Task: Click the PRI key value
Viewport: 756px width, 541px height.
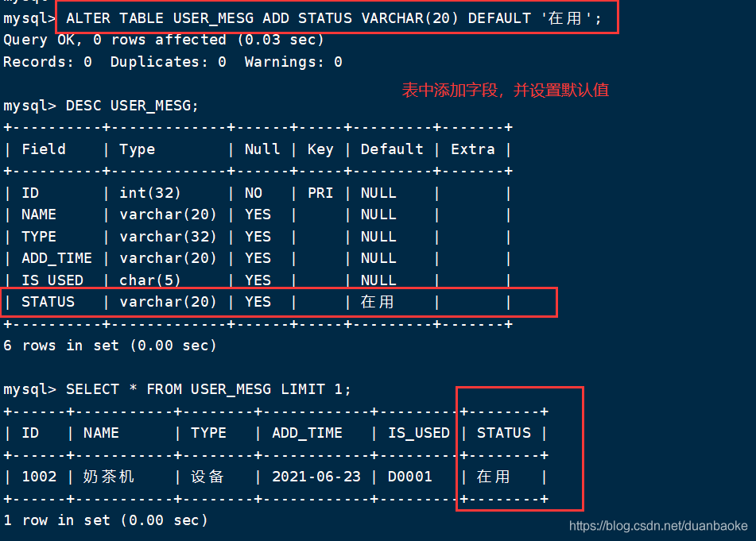Action: click(x=320, y=193)
